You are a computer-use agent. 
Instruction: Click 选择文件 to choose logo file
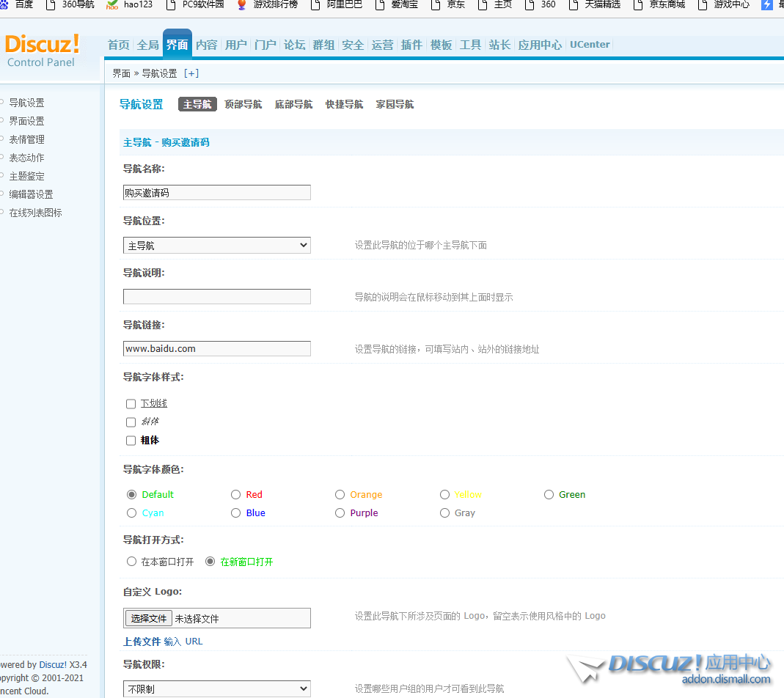click(x=149, y=618)
